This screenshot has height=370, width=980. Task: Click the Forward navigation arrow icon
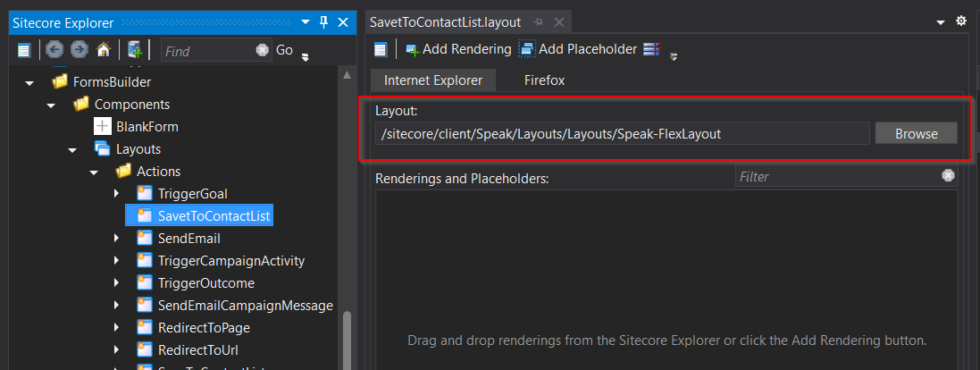pos(79,50)
